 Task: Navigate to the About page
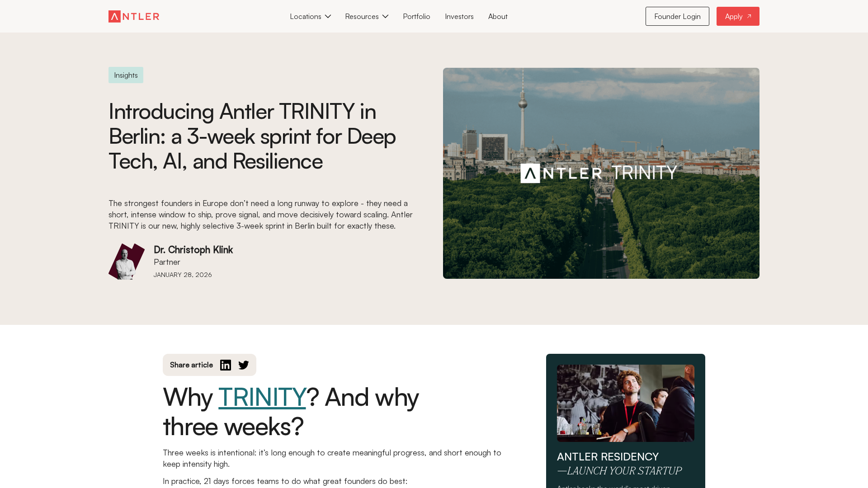coord(498,16)
